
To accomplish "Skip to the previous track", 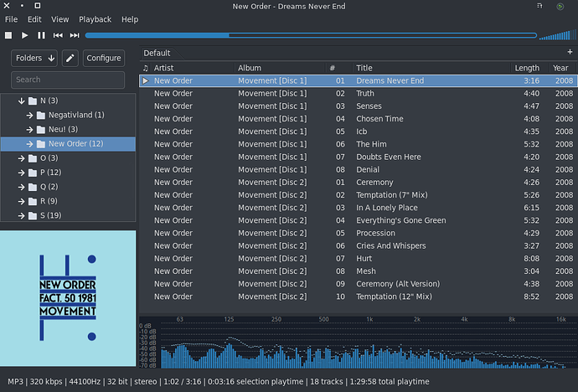I will coord(58,35).
